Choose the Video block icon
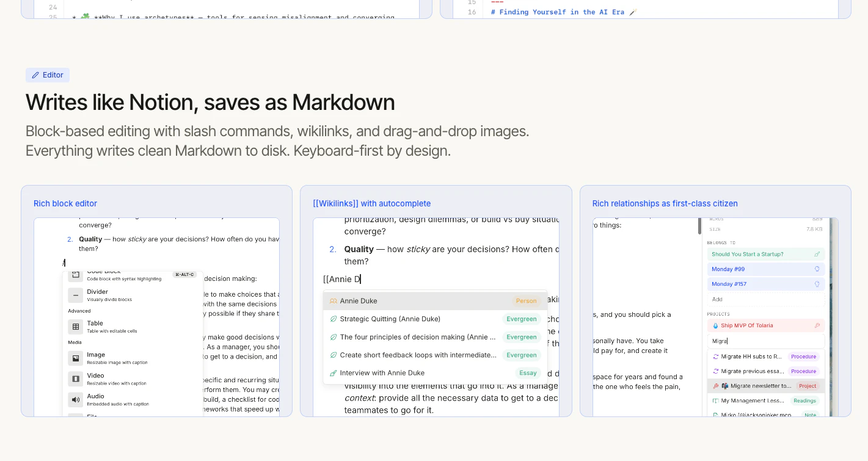The image size is (868, 461). [75, 379]
